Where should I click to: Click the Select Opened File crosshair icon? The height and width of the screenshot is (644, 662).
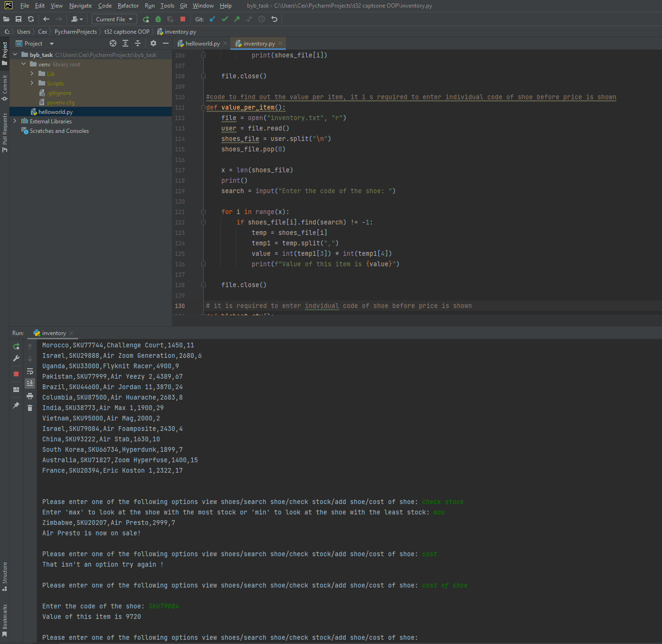coord(113,43)
